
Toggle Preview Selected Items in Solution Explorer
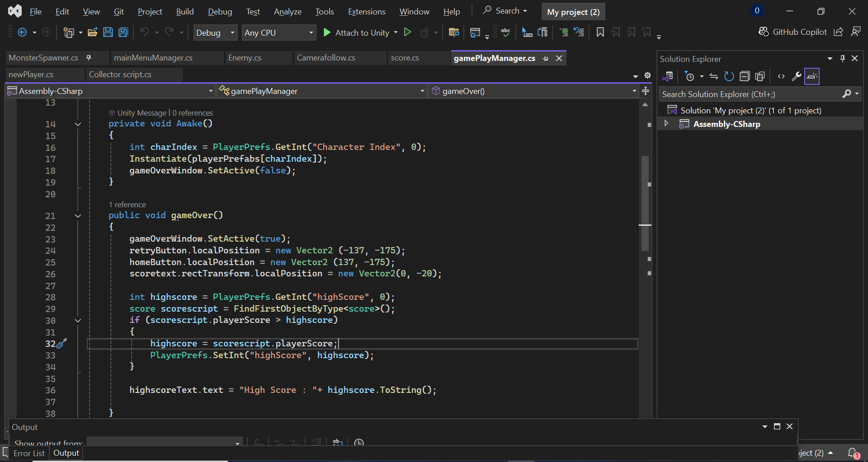812,76
